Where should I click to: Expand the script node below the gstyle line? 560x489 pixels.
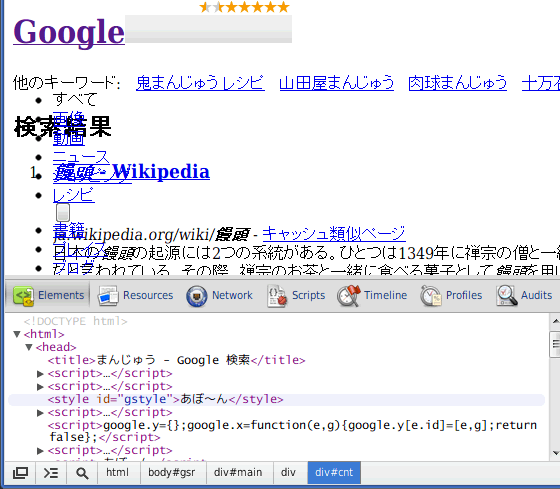pyautogui.click(x=40, y=413)
